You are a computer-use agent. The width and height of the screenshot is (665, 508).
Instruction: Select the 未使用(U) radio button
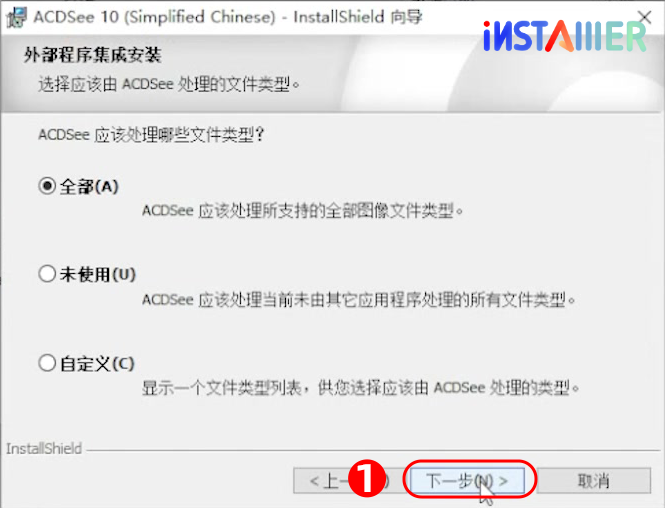coord(47,274)
